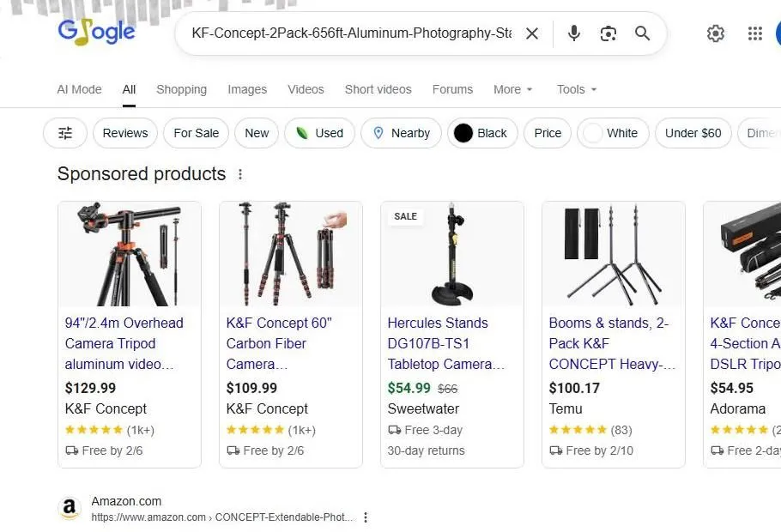Open Google Lens image search

pos(608,33)
